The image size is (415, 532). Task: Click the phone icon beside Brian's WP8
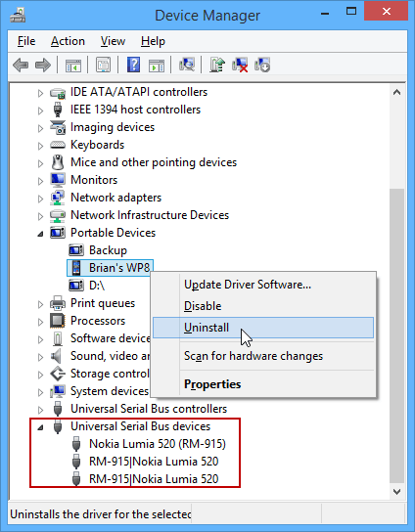76,268
